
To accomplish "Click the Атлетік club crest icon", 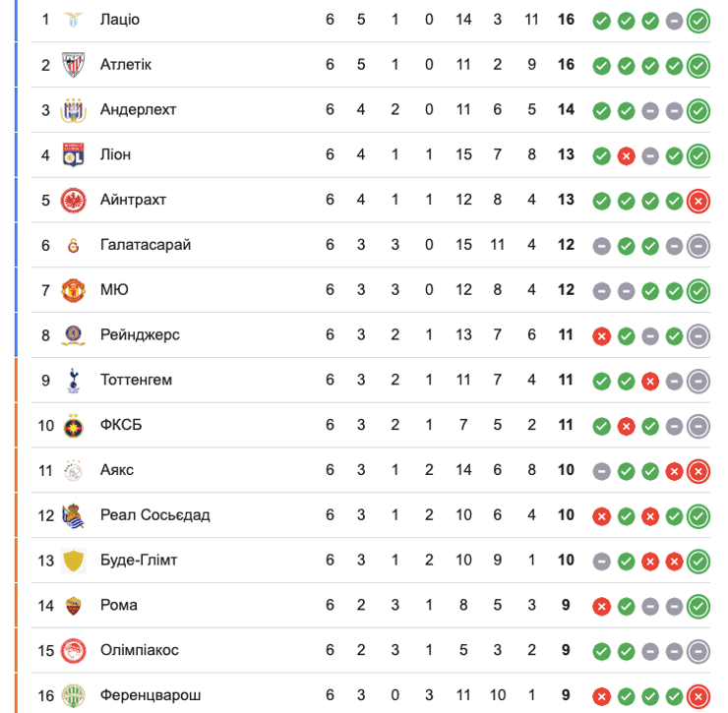I will (x=73, y=65).
